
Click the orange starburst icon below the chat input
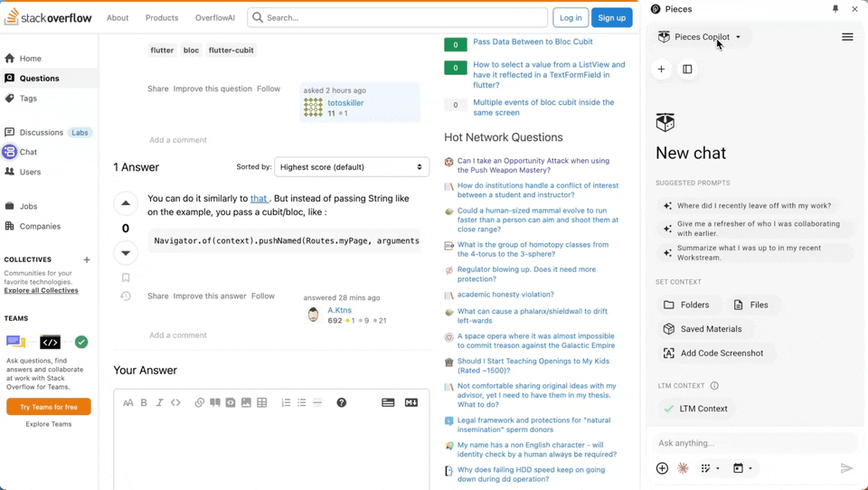click(x=684, y=468)
